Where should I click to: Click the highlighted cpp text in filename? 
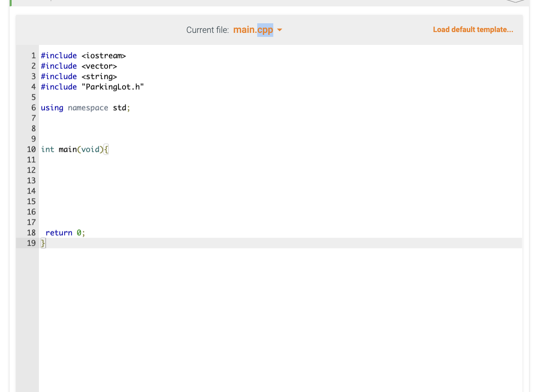pos(266,29)
